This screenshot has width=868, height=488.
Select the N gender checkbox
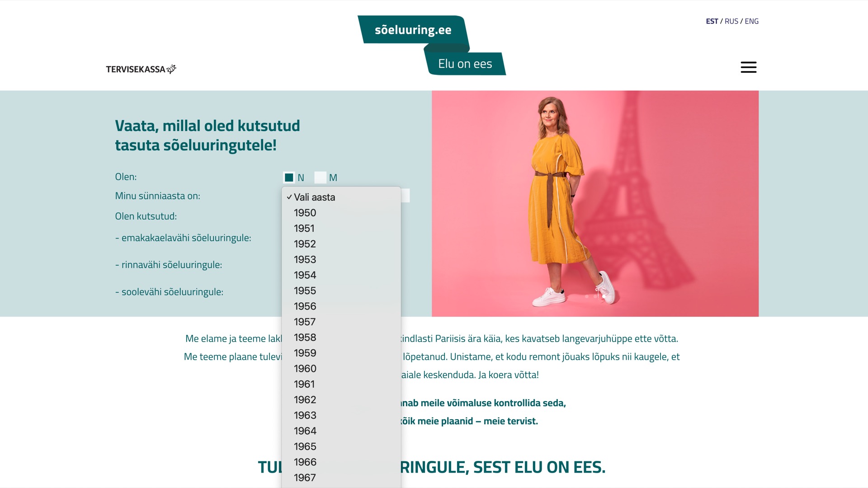(289, 178)
